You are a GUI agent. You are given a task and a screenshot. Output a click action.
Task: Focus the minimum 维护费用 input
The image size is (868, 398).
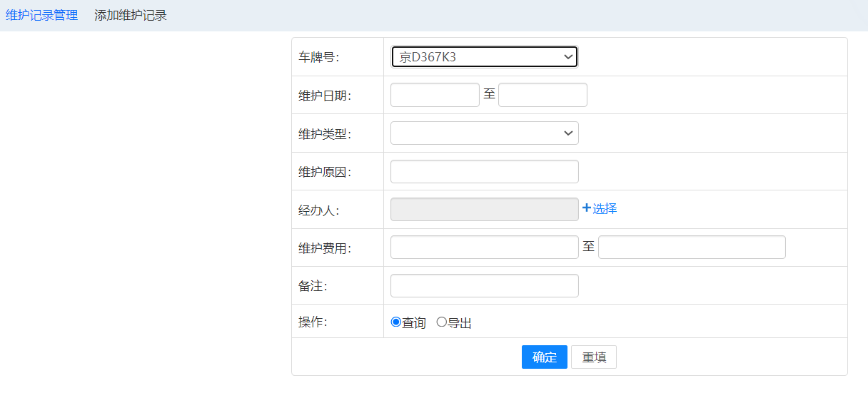click(x=484, y=248)
